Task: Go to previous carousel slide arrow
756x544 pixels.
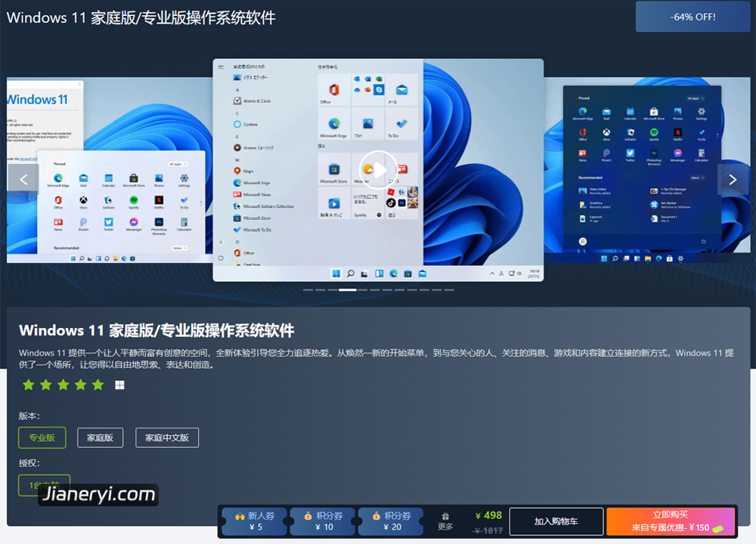Action: point(23,179)
